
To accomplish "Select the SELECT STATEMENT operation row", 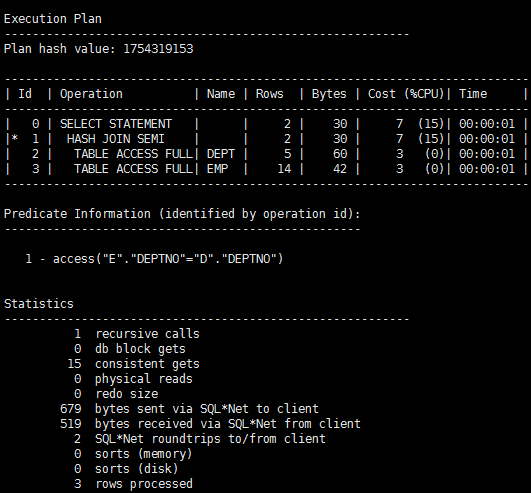I will [x=266, y=124].
